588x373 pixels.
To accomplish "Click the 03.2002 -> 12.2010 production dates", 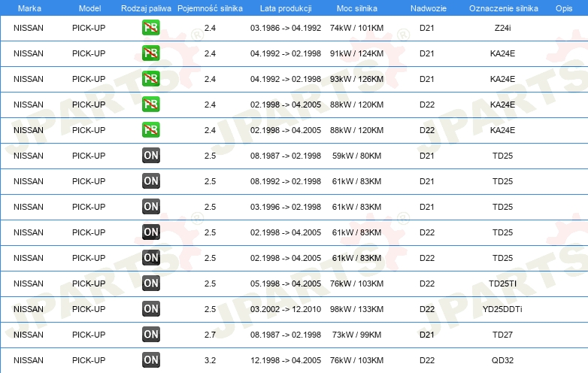I will point(286,309).
